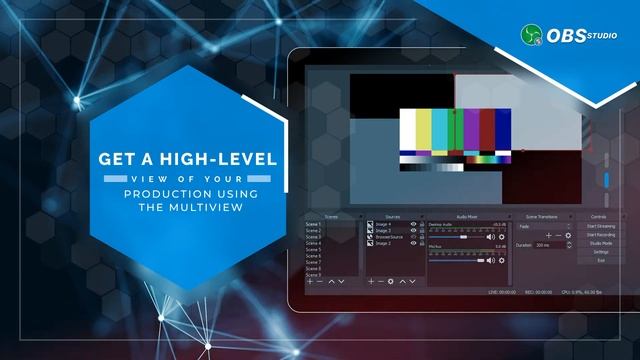
Task: Select the BrowserSource source name
Action: click(389, 237)
